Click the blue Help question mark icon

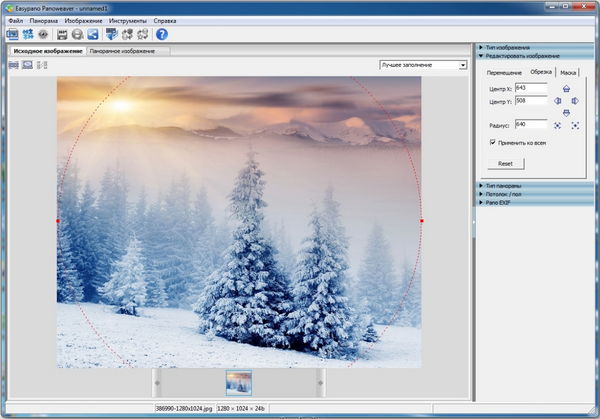162,34
